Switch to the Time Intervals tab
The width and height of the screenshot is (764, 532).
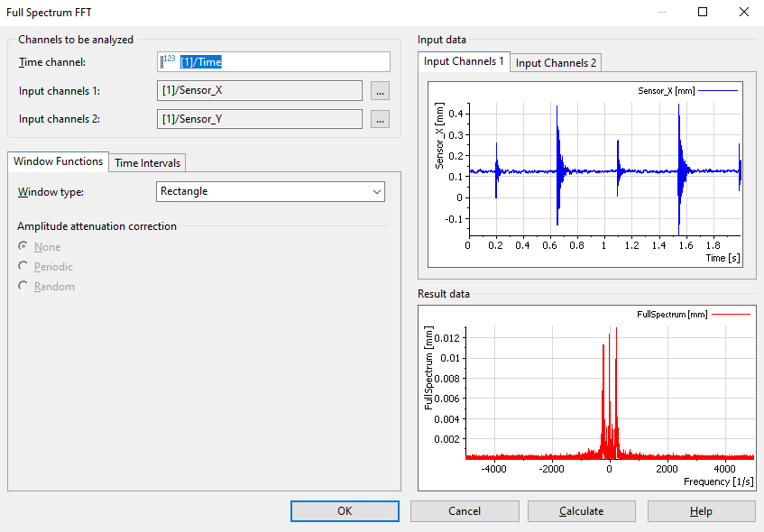148,162
